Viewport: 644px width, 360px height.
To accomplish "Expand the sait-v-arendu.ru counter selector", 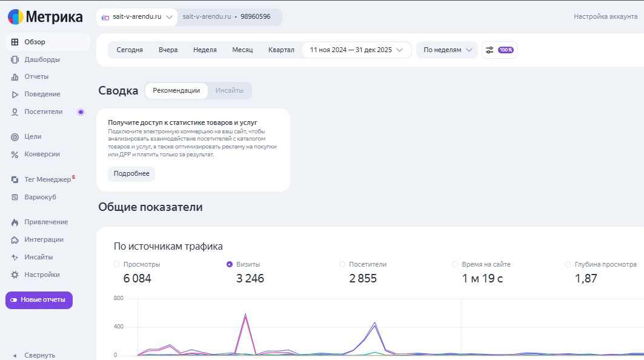I will (136, 17).
